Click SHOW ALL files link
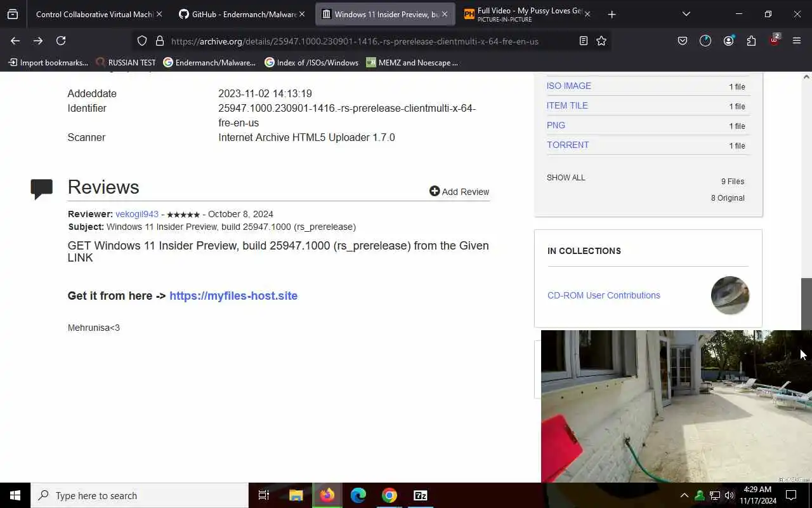This screenshot has width=812, height=508. 566,177
